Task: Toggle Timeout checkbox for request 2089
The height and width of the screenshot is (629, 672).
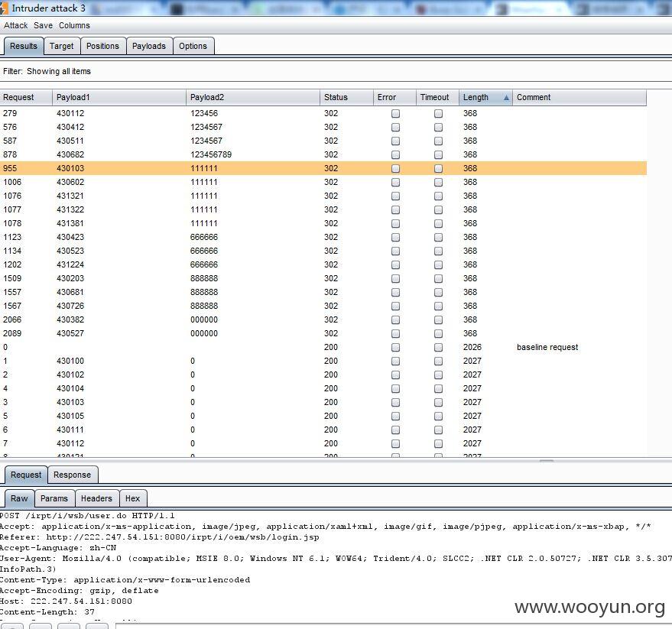Action: pyautogui.click(x=438, y=333)
